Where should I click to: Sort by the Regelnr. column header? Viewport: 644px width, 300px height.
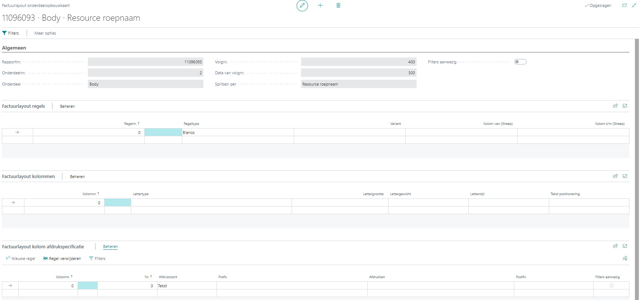[x=132, y=124]
